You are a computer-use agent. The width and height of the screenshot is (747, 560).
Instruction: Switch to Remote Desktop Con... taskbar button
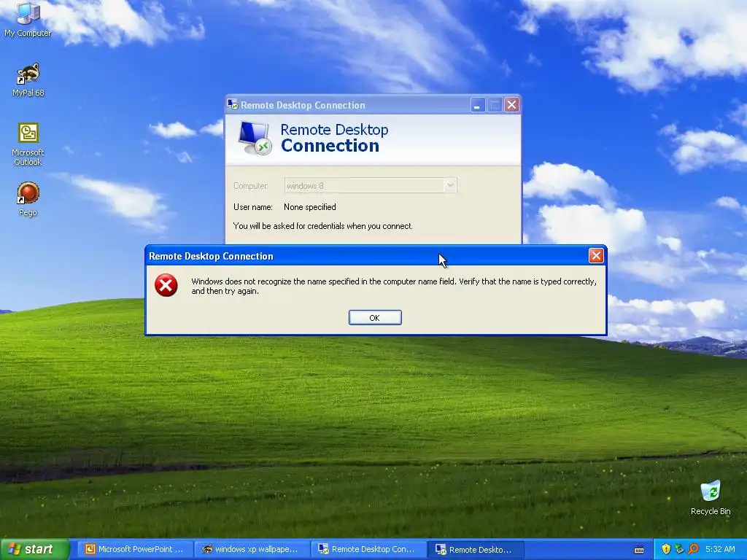[x=368, y=550]
